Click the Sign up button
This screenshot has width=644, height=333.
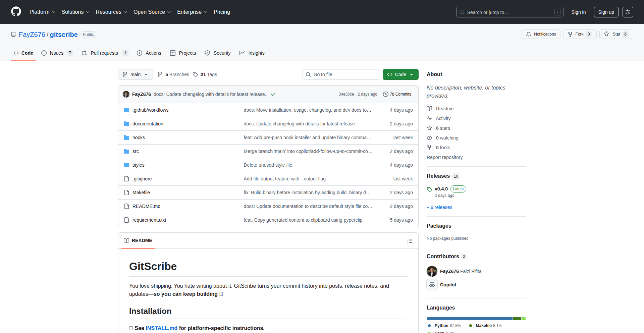606,12
